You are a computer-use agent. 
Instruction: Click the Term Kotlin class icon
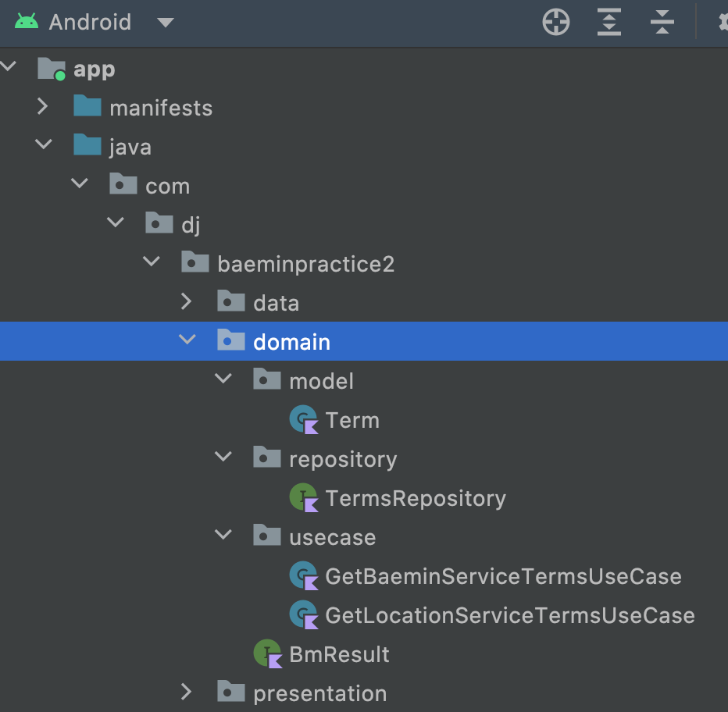pyautogui.click(x=304, y=419)
